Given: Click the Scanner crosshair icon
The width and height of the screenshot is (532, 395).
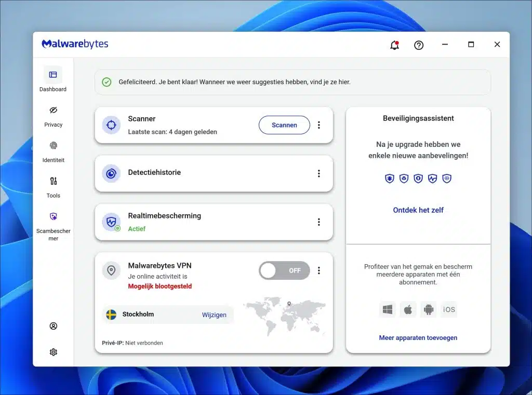Looking at the screenshot, I should [x=111, y=125].
